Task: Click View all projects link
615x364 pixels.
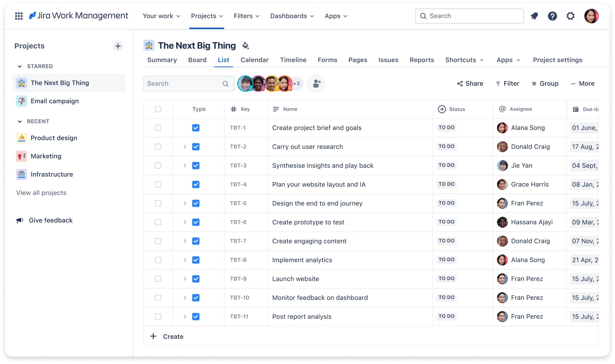Action: [41, 193]
